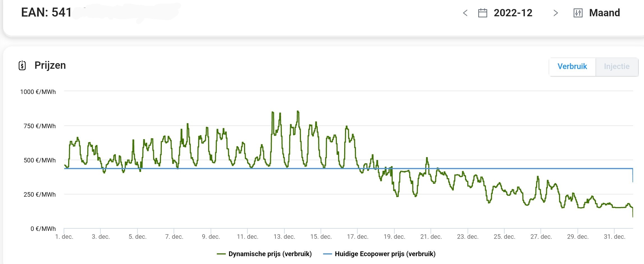
Task: Switch to the Verbruik tab
Action: pos(572,66)
